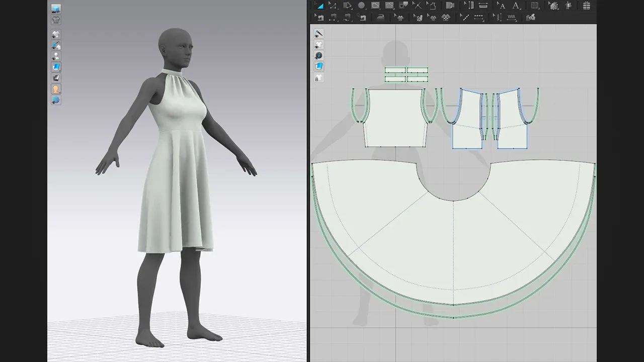Toggle 3D pen and seamline visibility
The width and height of the screenshot is (644, 362).
56,45
